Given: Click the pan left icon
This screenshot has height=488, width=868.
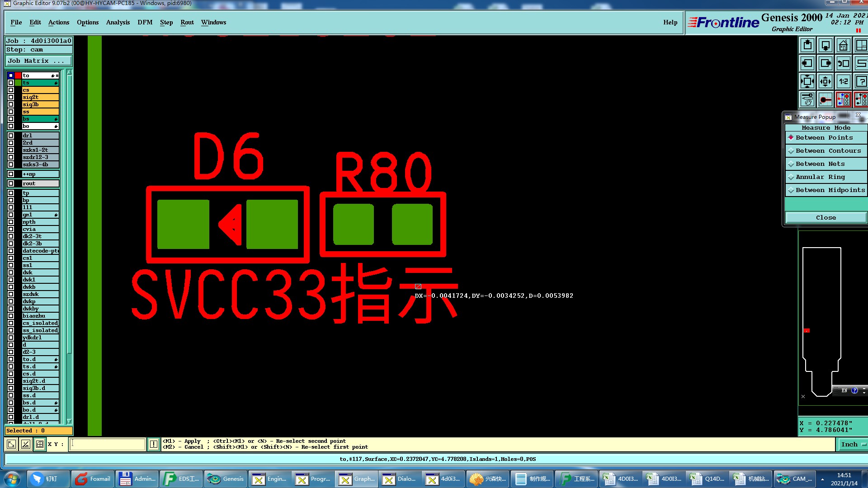Looking at the screenshot, I should (807, 64).
